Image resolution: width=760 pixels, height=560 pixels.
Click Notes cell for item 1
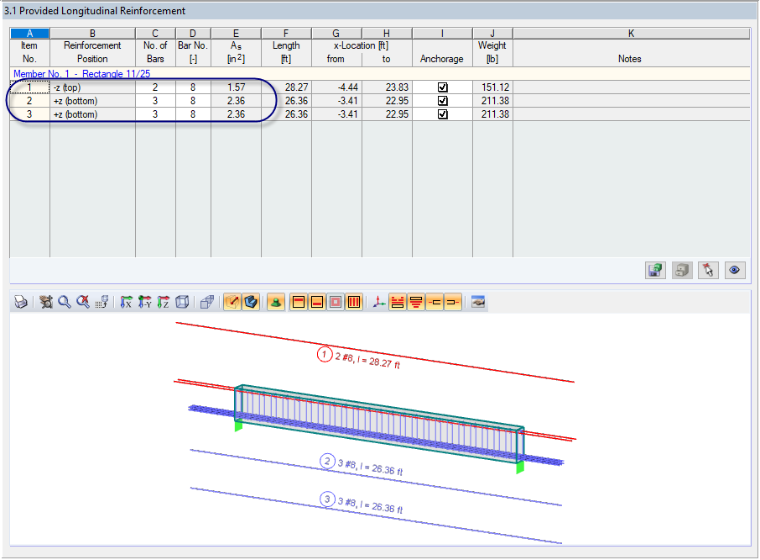(631, 87)
